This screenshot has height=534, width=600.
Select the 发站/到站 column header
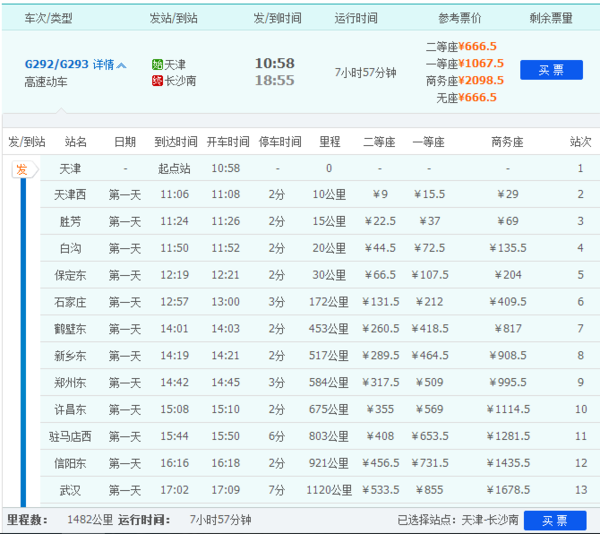173,18
